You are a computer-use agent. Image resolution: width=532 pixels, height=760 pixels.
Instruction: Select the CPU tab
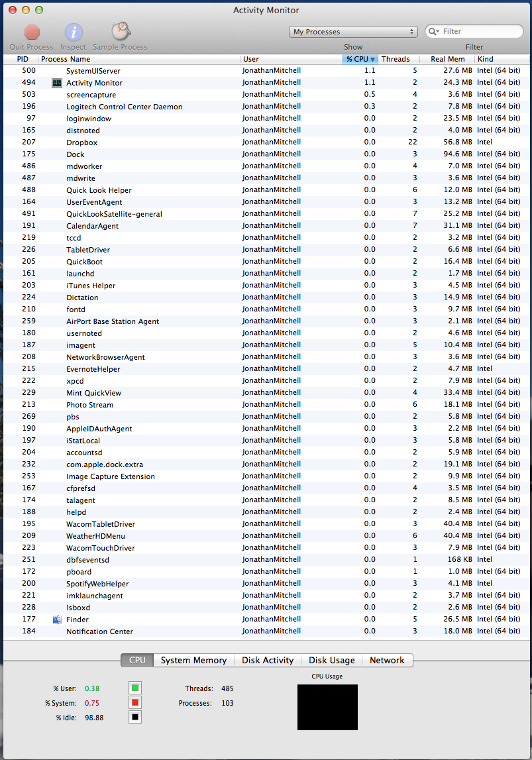coord(137,660)
